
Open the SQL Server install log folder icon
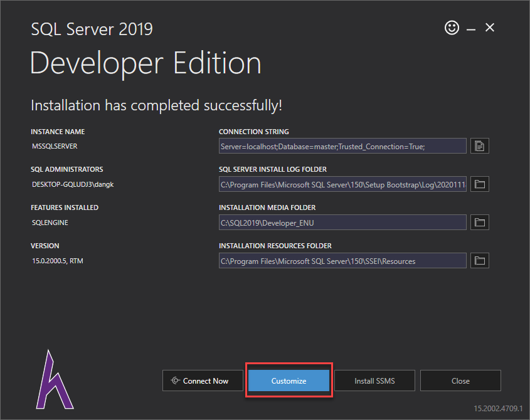click(x=480, y=184)
